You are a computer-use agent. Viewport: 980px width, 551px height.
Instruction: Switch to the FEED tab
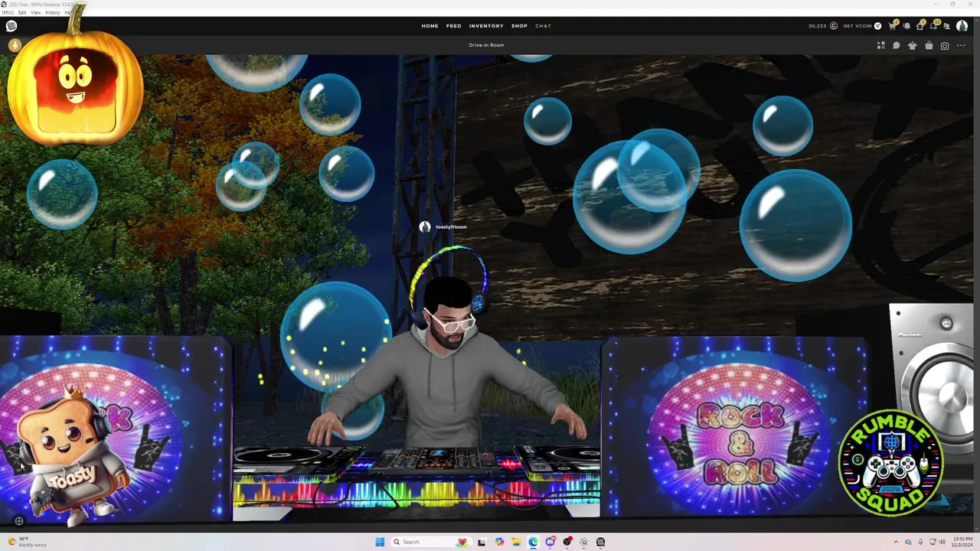454,26
